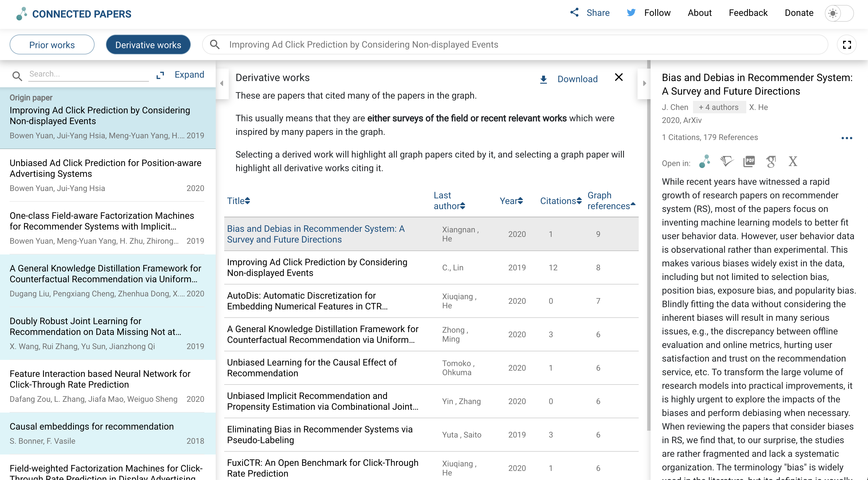
Task: Click the Connected Papers logo
Action: point(22,14)
